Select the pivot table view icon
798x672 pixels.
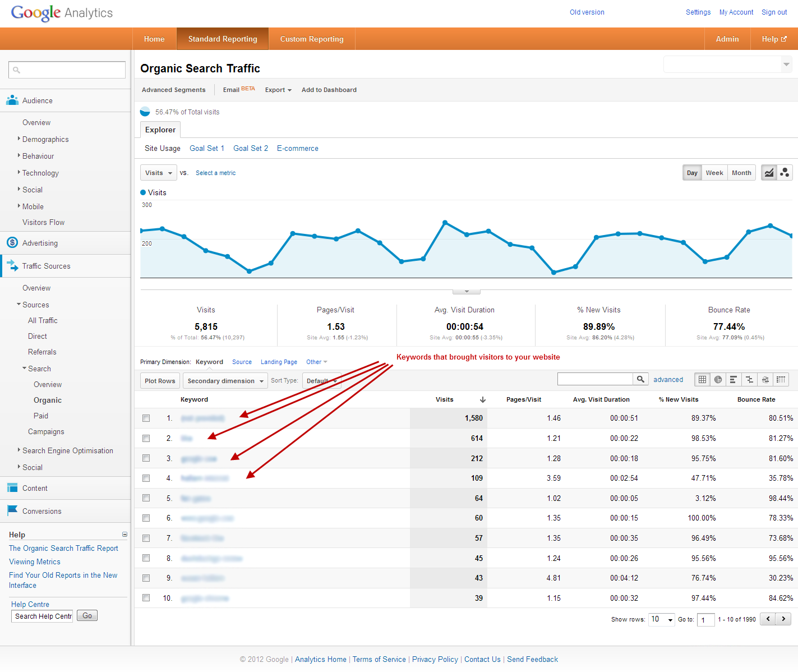[x=781, y=380]
